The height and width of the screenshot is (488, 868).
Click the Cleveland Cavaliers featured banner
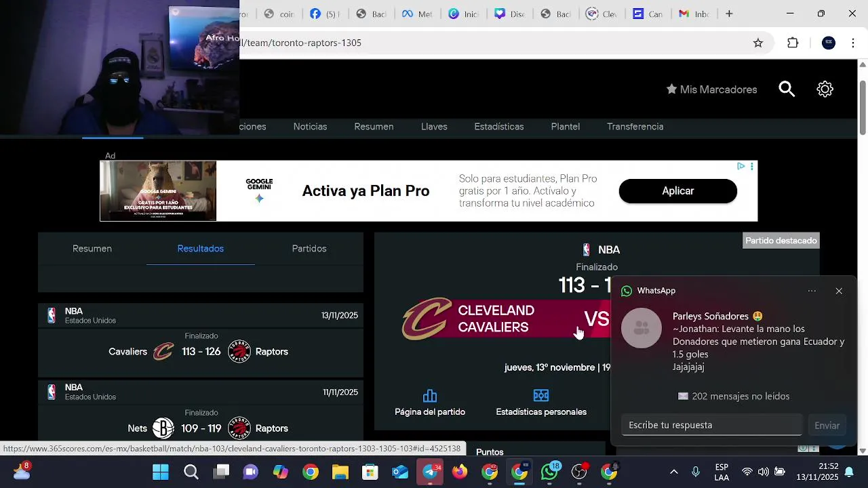pos(505,319)
